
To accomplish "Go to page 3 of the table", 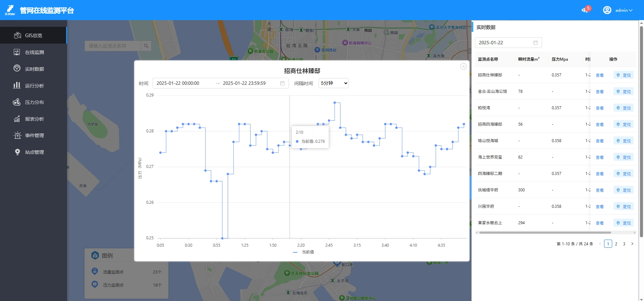I will click(x=624, y=244).
